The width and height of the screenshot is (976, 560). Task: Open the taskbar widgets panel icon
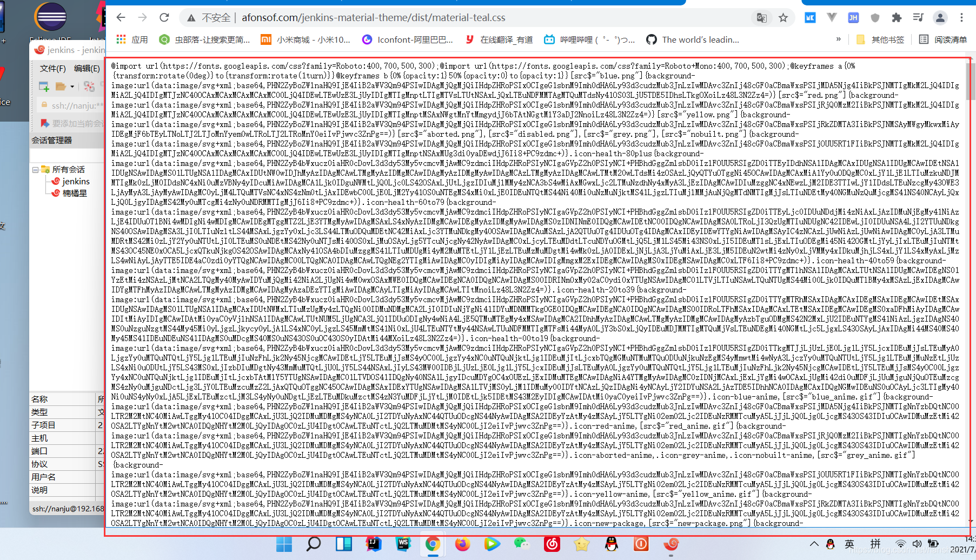tap(344, 544)
